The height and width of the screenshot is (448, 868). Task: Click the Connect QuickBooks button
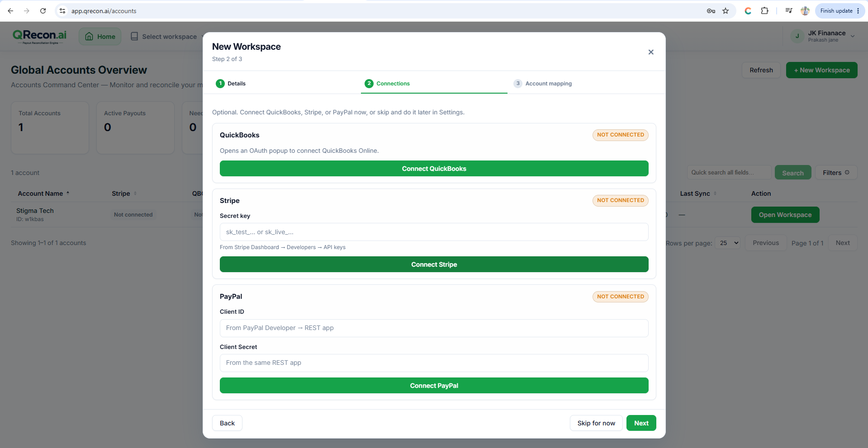pyautogui.click(x=434, y=169)
